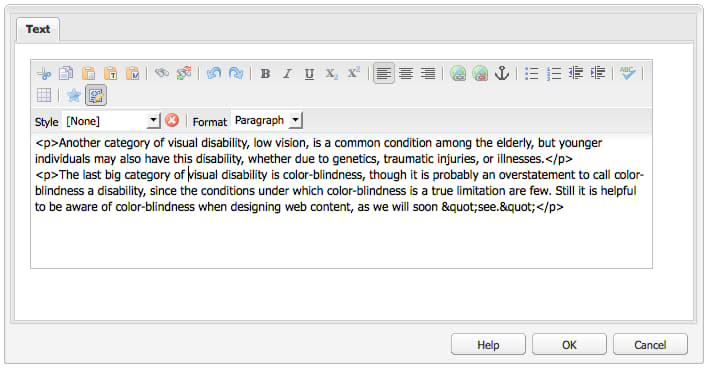This screenshot has width=711, height=369.
Task: Insert an anchor with anchor icon
Action: 502,73
